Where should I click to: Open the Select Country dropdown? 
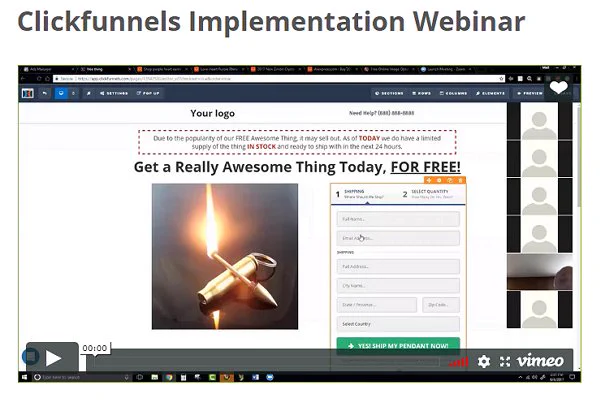click(398, 324)
